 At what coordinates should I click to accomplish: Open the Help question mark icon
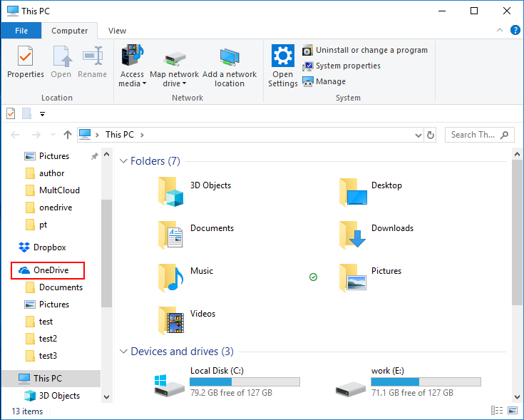[x=515, y=30]
